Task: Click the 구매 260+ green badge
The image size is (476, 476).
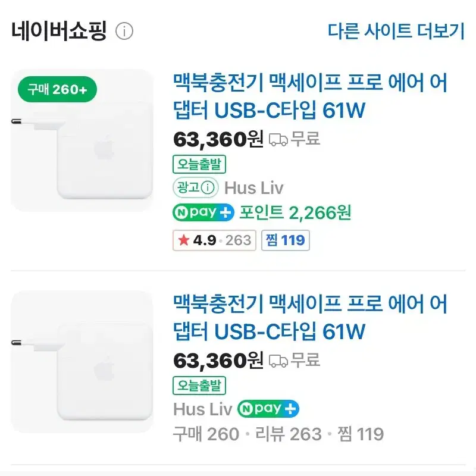Action: 57,89
